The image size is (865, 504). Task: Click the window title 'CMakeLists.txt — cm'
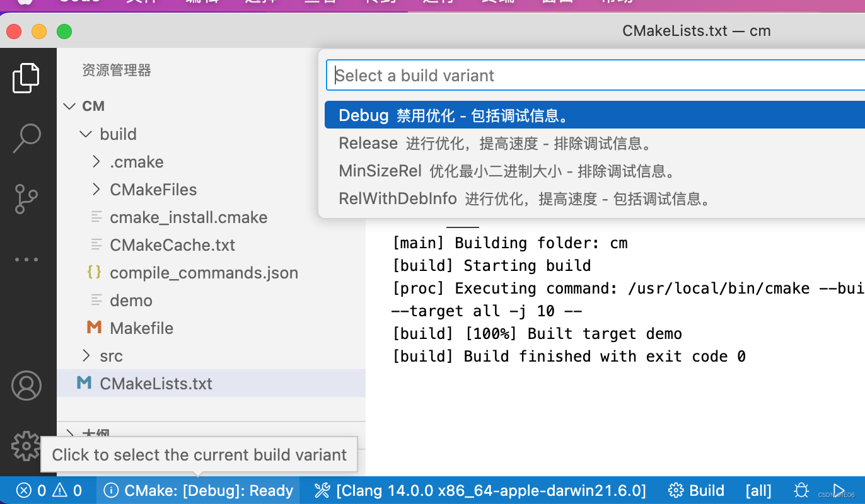(696, 31)
